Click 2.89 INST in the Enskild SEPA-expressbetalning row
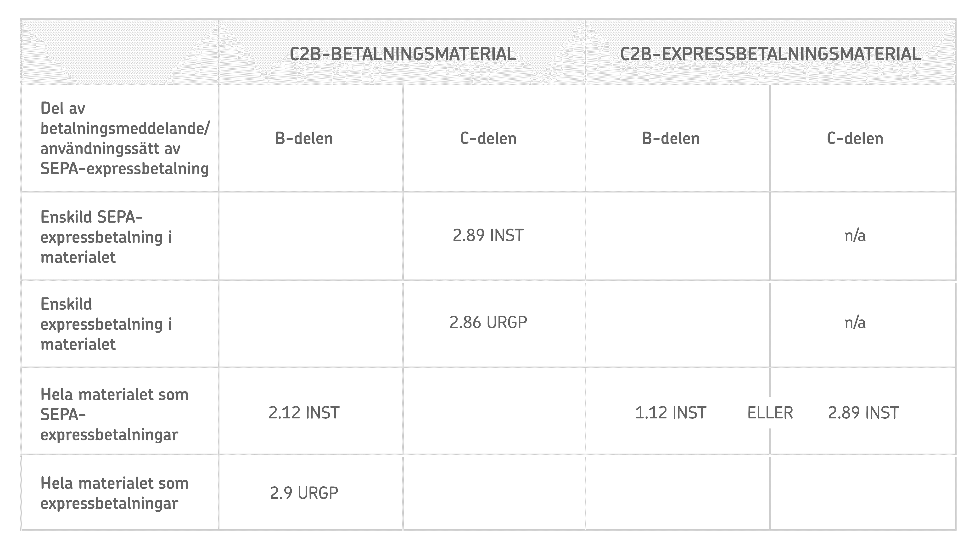 (488, 236)
